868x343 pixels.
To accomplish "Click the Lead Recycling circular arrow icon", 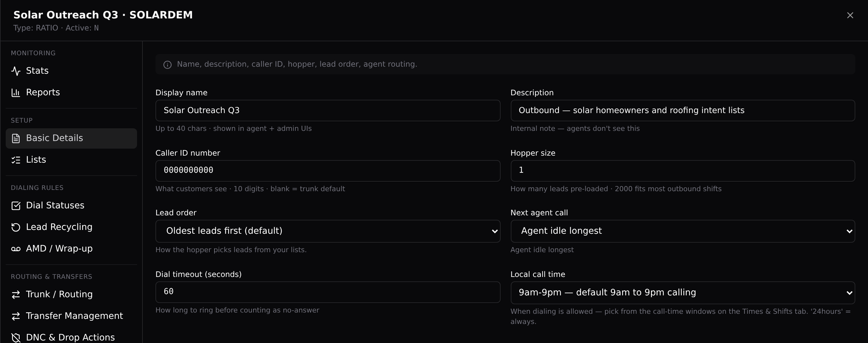I will [x=16, y=227].
